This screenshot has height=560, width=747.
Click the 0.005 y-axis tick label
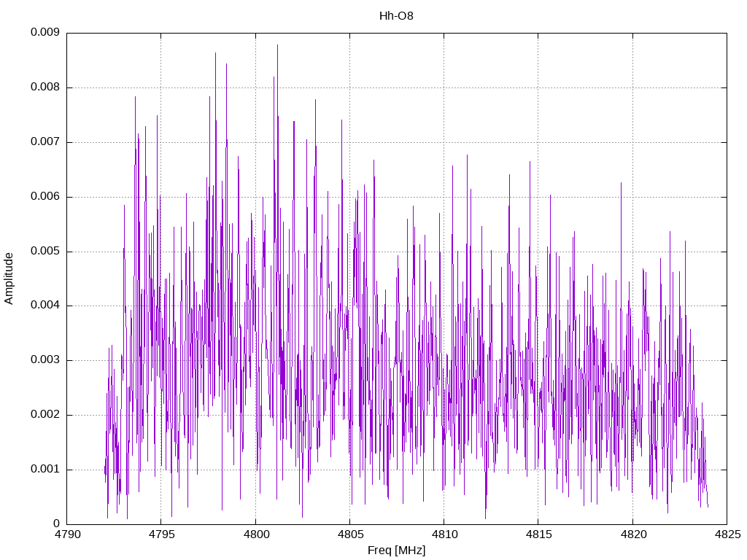pos(45,251)
